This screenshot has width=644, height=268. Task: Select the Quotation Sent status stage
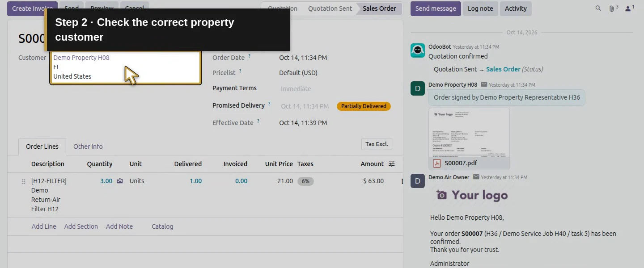pyautogui.click(x=330, y=8)
